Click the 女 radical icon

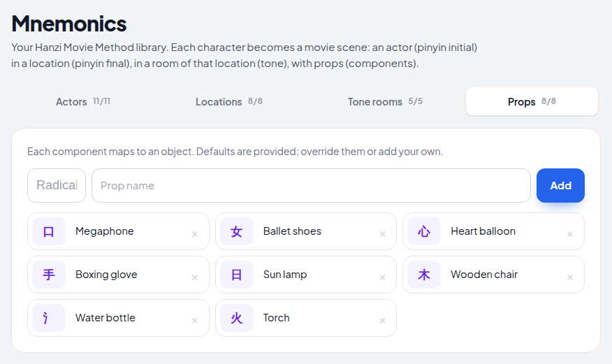[x=237, y=231]
